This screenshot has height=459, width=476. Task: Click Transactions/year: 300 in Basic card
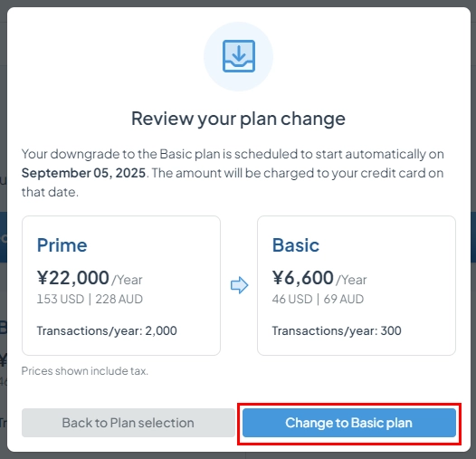coord(337,330)
